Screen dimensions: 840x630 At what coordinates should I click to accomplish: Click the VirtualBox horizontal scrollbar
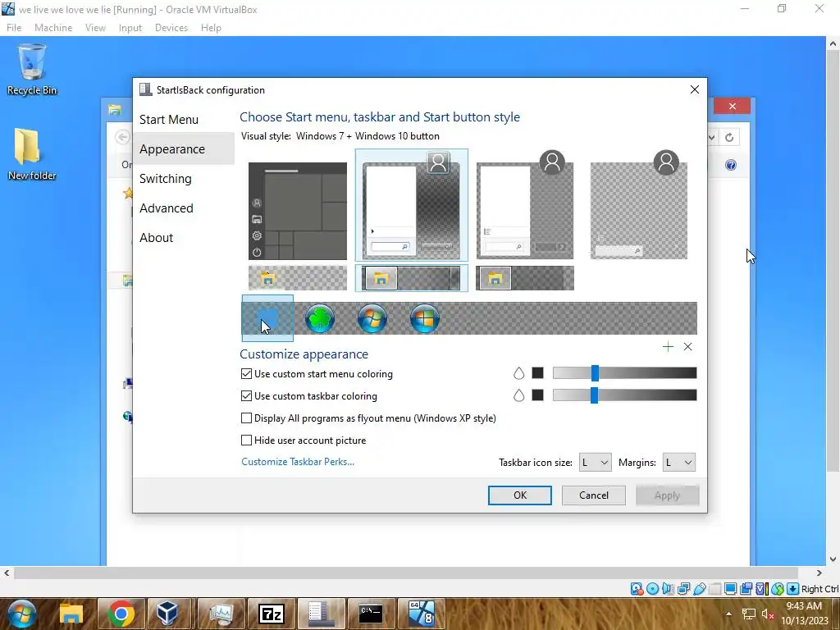(x=406, y=573)
